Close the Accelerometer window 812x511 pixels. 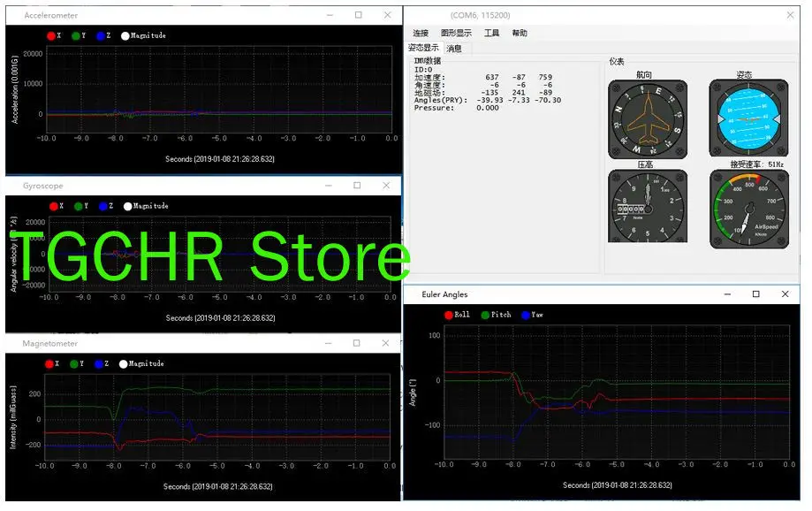coord(387,15)
